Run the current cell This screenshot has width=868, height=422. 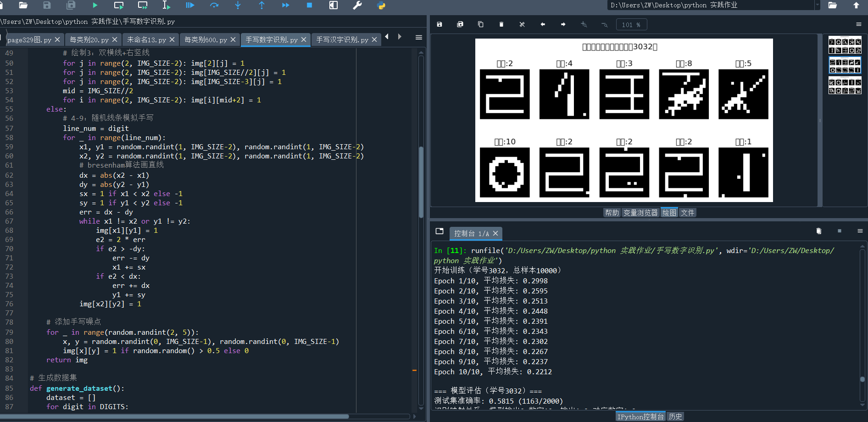tap(119, 5)
